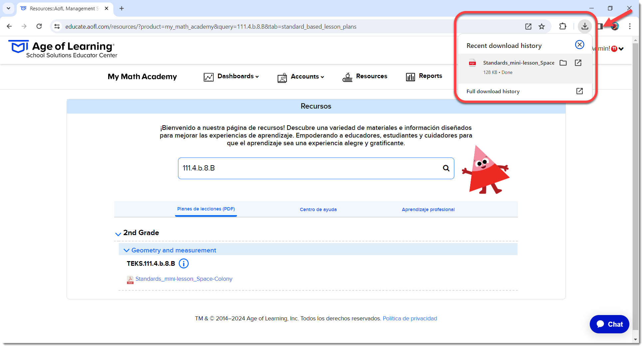The image size is (644, 348).
Task: Click into the search field with 111.4.b.8.B
Action: click(316, 168)
